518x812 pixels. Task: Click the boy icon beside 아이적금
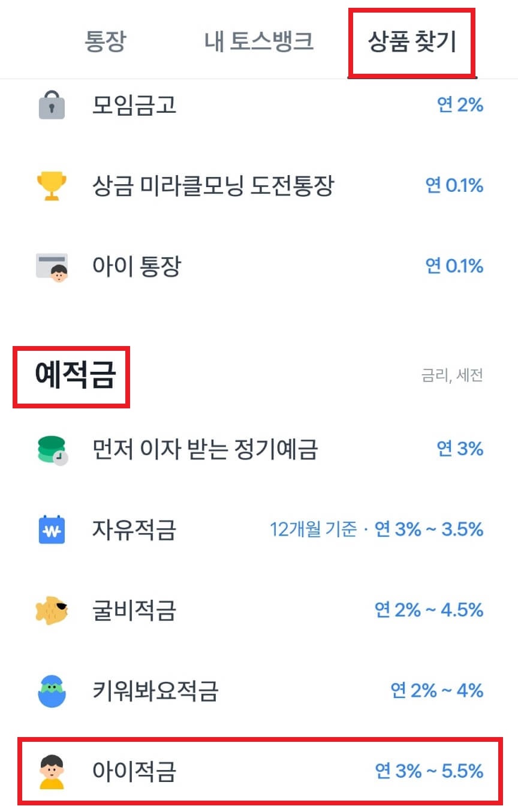51,772
